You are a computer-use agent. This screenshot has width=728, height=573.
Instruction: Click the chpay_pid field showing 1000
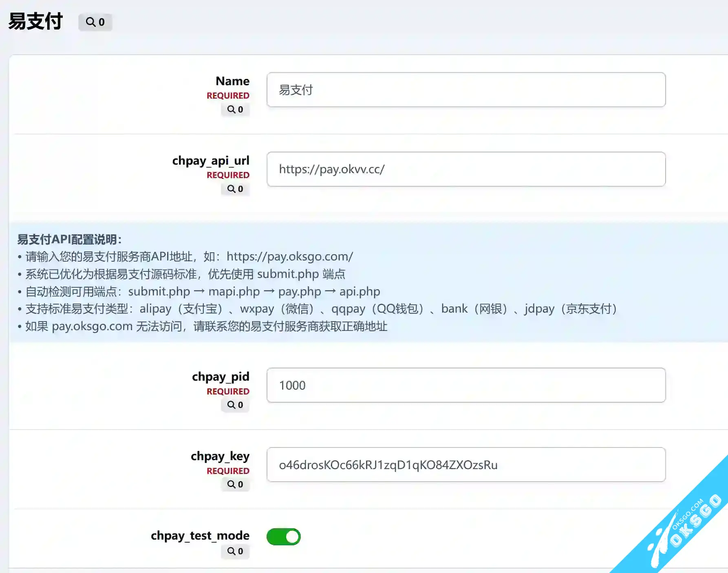click(x=466, y=385)
